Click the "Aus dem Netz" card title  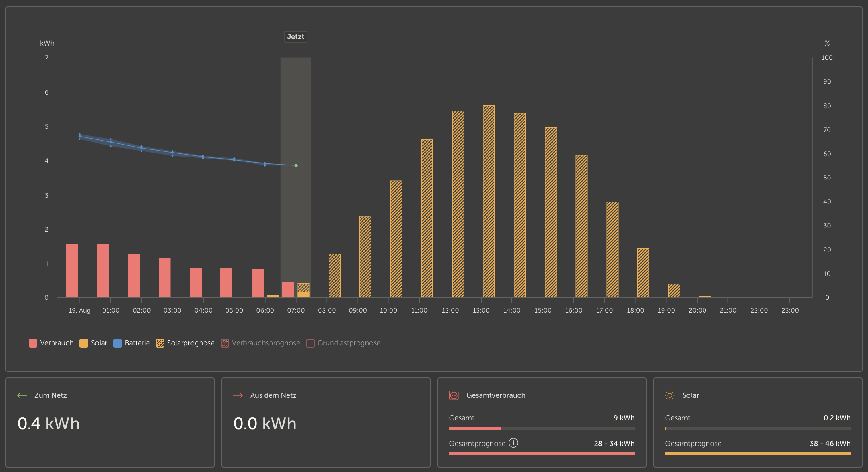click(273, 395)
